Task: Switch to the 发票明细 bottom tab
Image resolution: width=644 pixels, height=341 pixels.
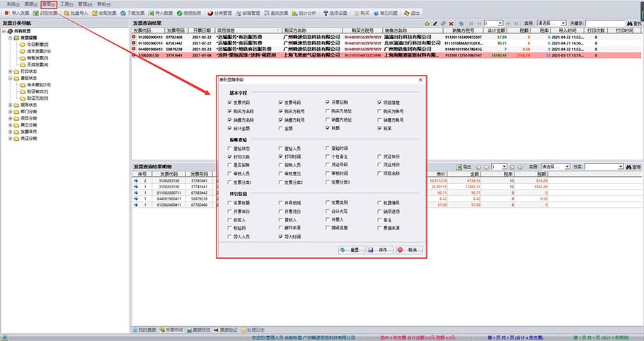Action: 171,330
